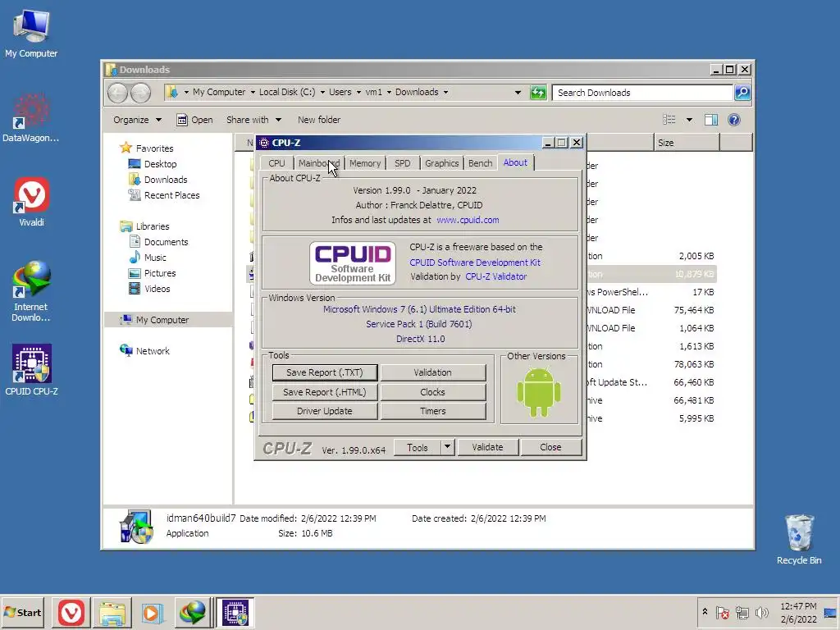Viewport: 840px width, 630px height.
Task: Open the Start menu
Action: pos(22,612)
